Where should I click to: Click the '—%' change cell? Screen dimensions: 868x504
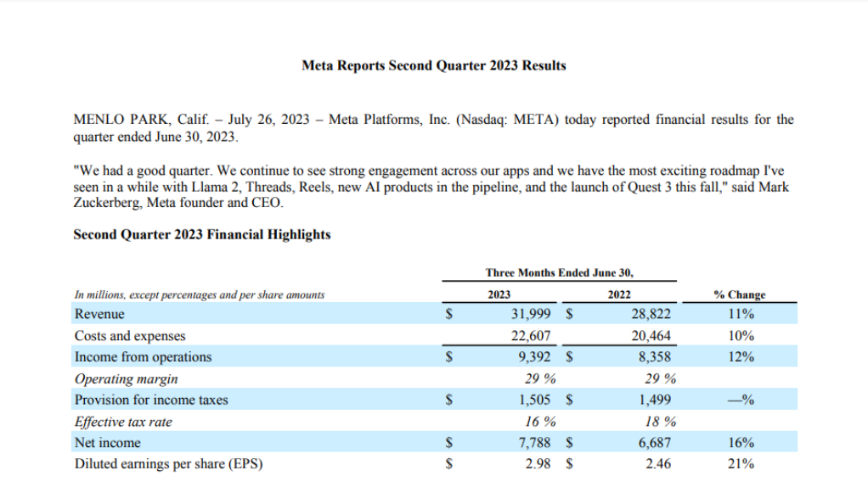tap(741, 400)
